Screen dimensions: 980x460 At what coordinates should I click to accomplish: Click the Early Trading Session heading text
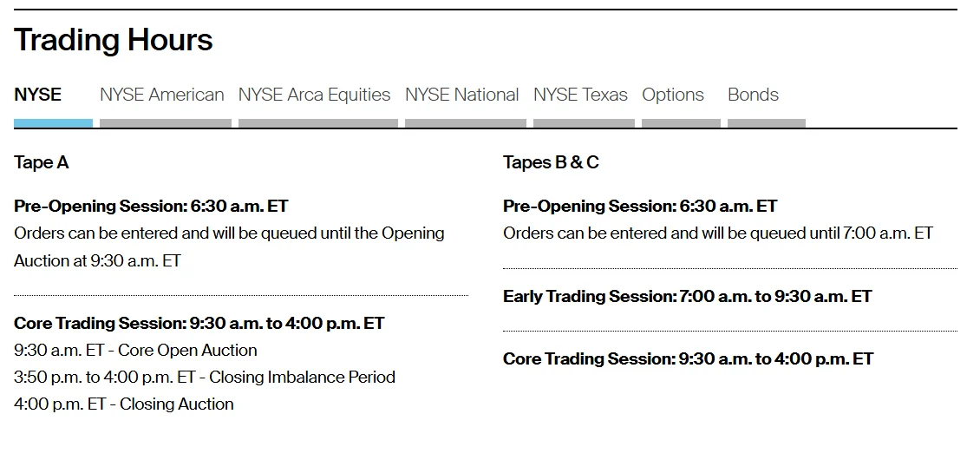click(688, 297)
